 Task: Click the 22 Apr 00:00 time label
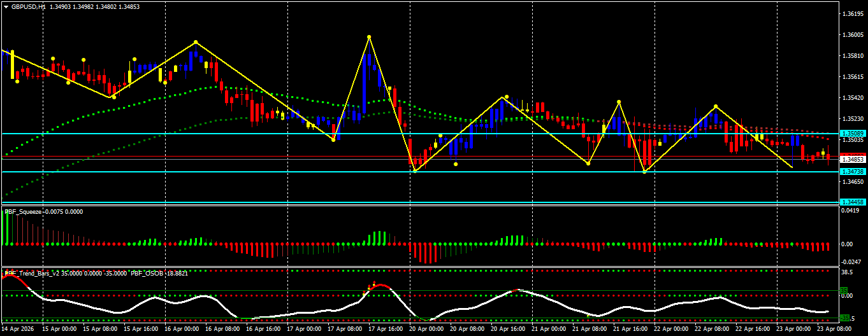[x=670, y=329]
